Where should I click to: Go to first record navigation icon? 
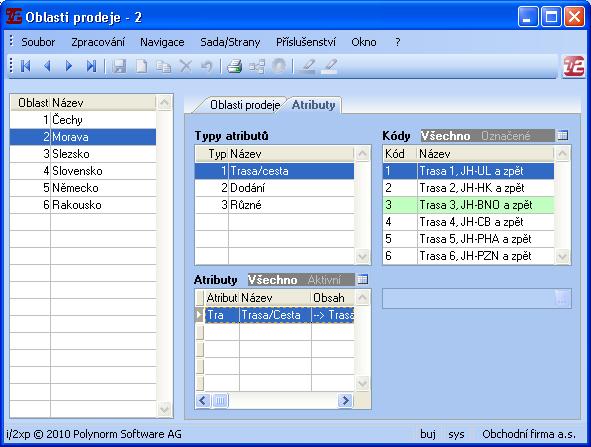[26, 66]
